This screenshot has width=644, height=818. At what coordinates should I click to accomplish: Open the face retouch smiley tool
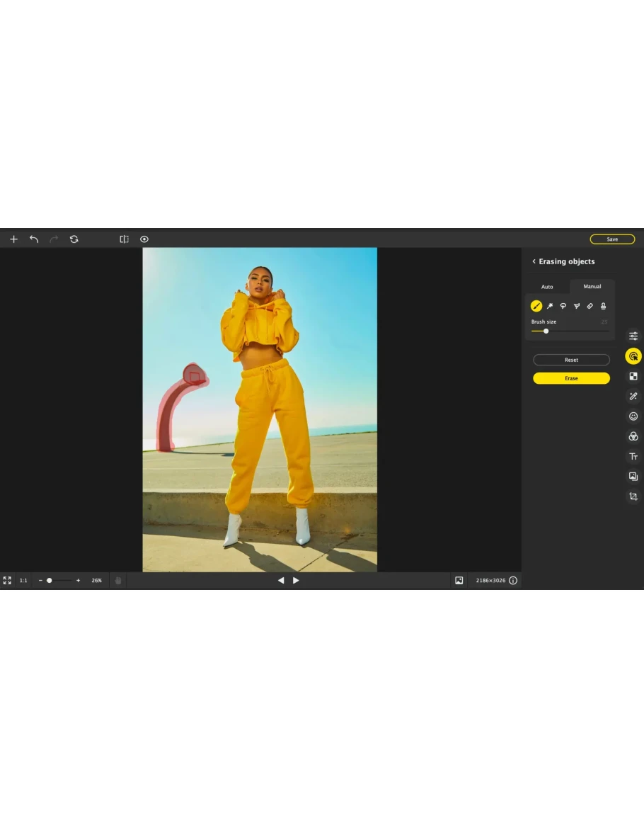(x=633, y=416)
